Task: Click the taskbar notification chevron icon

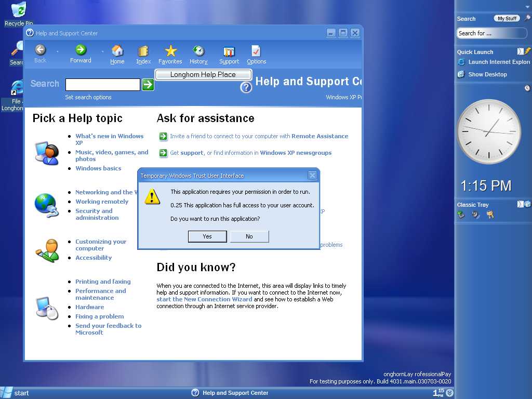Action: point(449,393)
